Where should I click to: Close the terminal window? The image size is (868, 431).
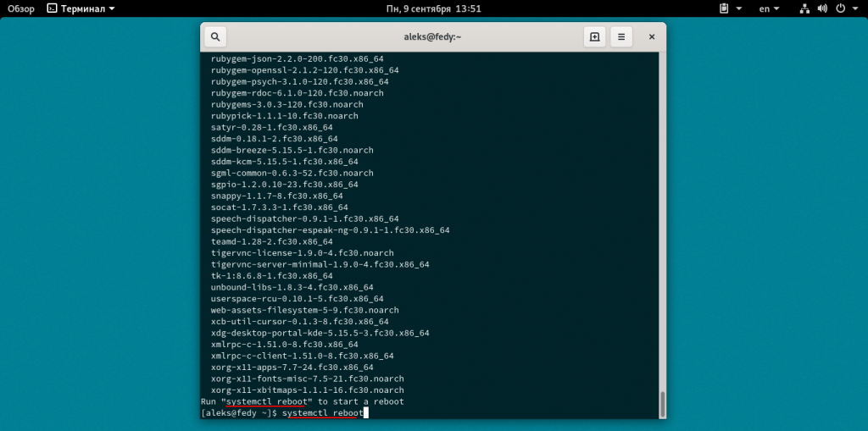[651, 37]
